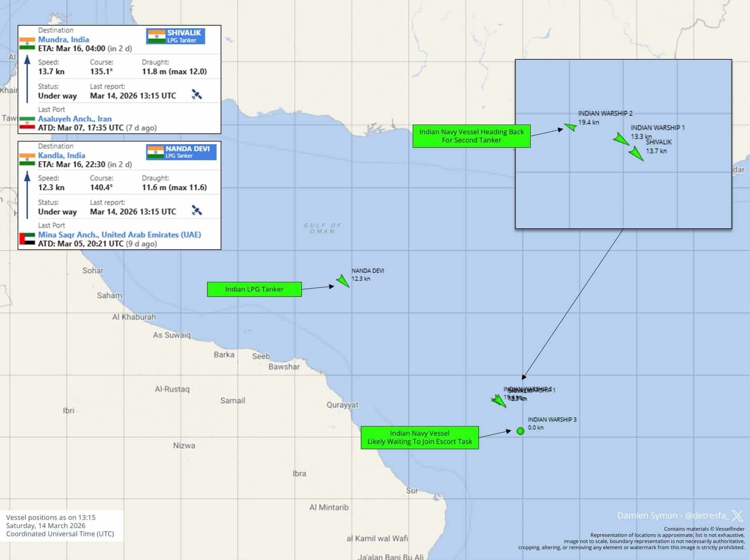Open the Mundra, India destination link
The width and height of the screenshot is (750, 560).
pyautogui.click(x=64, y=39)
